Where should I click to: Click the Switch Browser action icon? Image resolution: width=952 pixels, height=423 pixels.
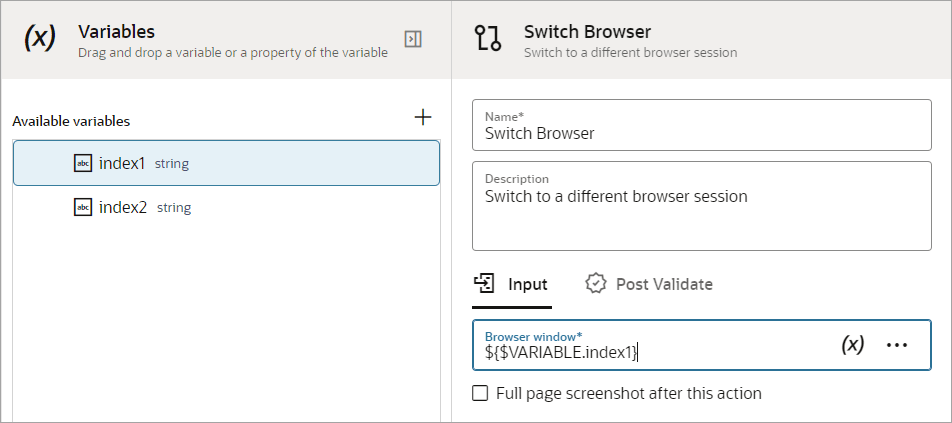pyautogui.click(x=489, y=39)
